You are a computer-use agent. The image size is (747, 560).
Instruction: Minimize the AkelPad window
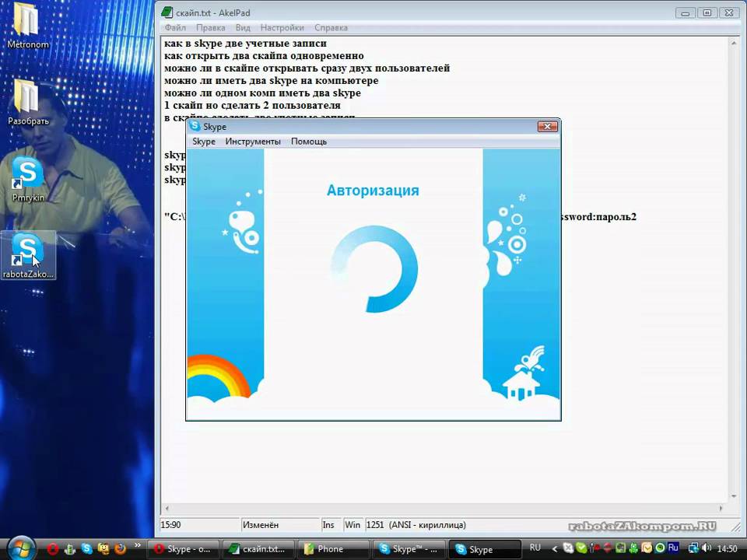pyautogui.click(x=686, y=13)
